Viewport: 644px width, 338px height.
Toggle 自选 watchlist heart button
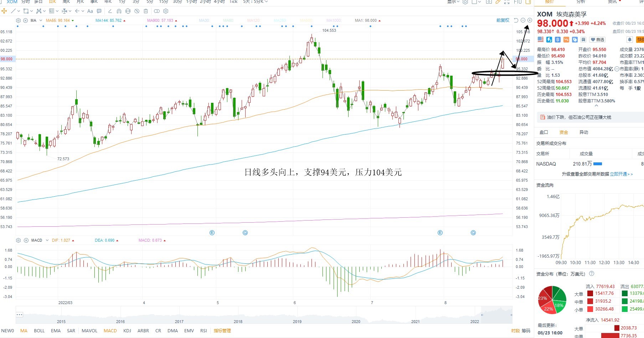click(x=597, y=40)
